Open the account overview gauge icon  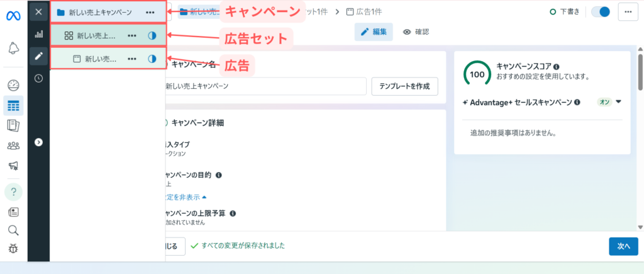click(14, 85)
